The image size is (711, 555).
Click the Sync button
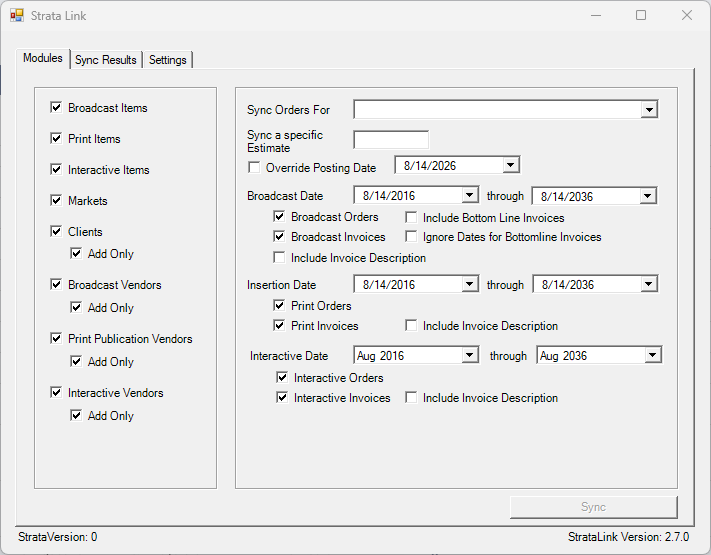click(x=594, y=507)
